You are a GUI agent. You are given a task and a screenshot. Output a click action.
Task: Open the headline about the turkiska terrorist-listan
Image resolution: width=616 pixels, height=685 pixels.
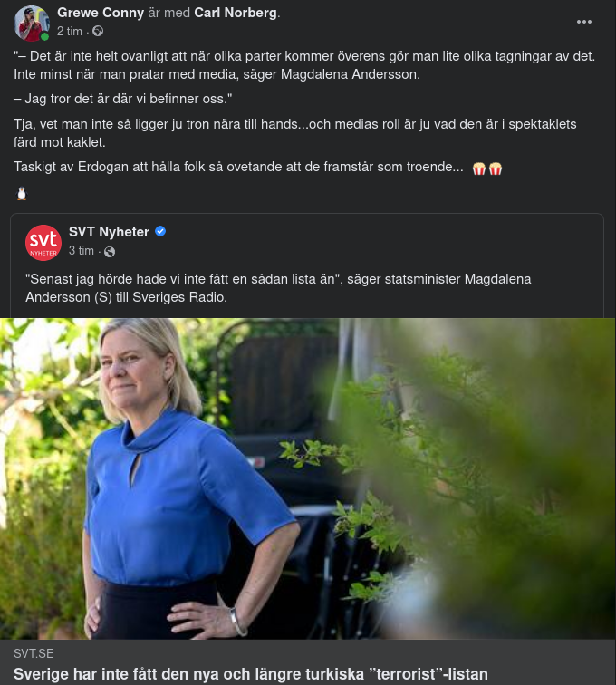click(x=251, y=674)
